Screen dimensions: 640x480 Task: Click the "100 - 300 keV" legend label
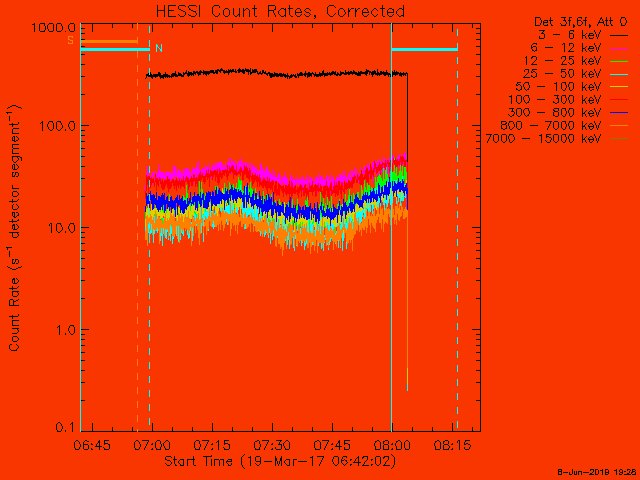coord(555,100)
